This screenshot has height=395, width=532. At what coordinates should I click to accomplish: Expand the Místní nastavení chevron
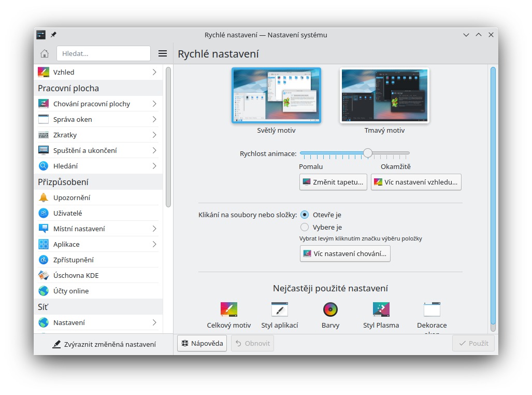coord(154,229)
